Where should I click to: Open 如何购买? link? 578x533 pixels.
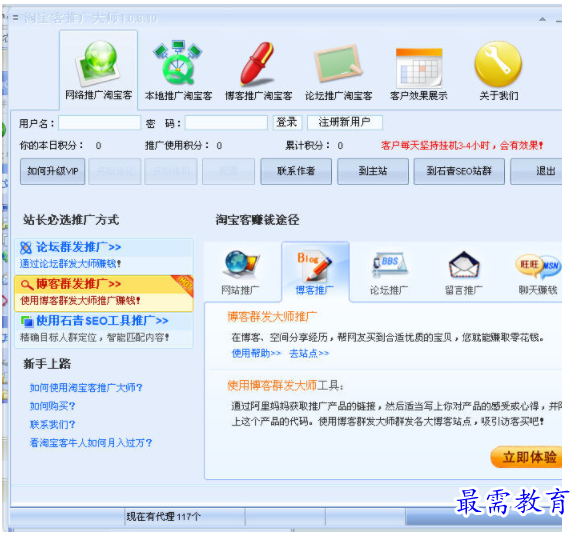coord(52,406)
